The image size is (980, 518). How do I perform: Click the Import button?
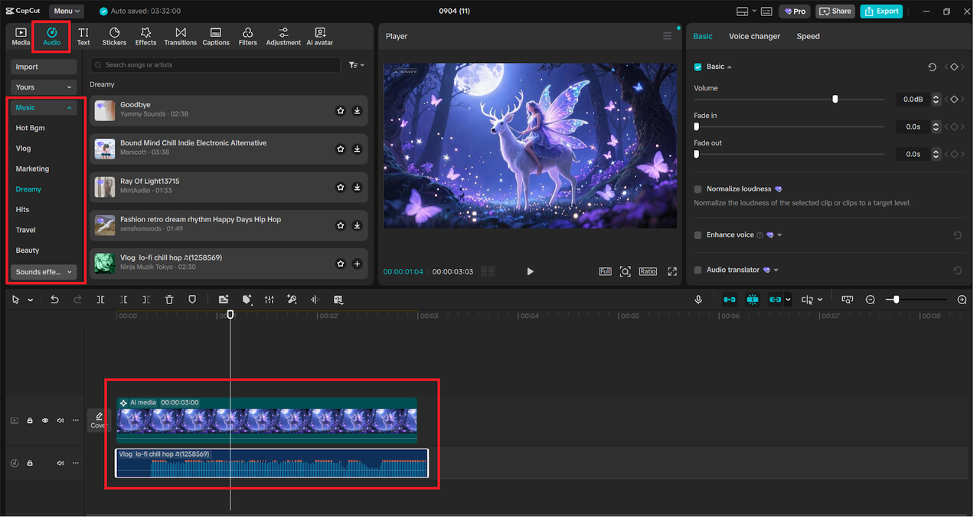pos(44,67)
